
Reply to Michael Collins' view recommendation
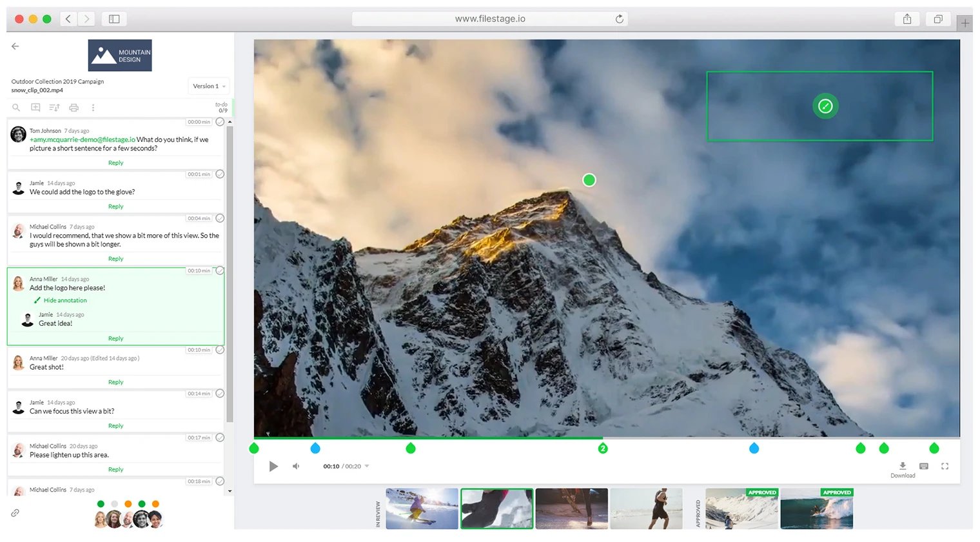[115, 259]
